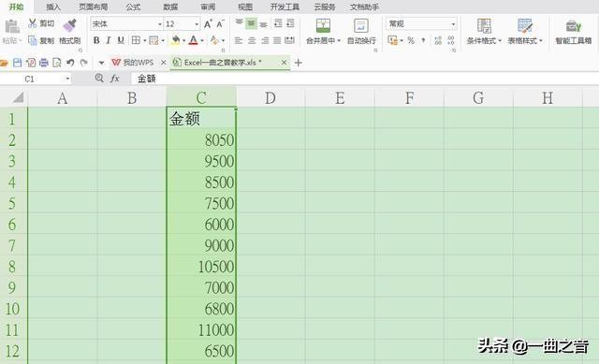Switch to the 视图 (View) tab
The height and width of the screenshot is (364, 599).
click(x=245, y=7)
